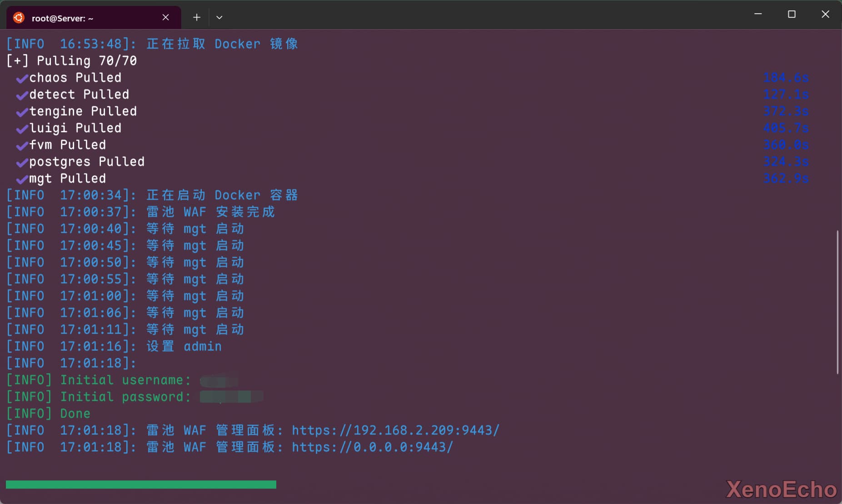Click the checkmark beside postgres Pulled
842x504 pixels.
[22, 163]
